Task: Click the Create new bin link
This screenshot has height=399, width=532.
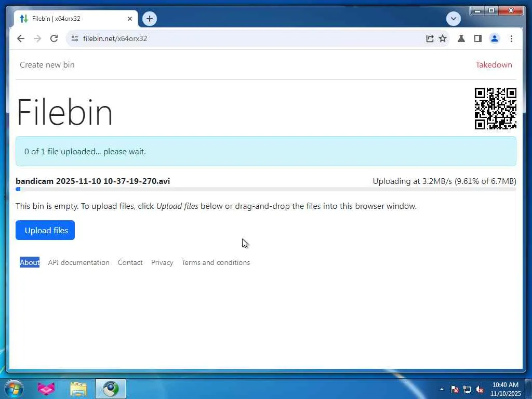Action: [47, 64]
